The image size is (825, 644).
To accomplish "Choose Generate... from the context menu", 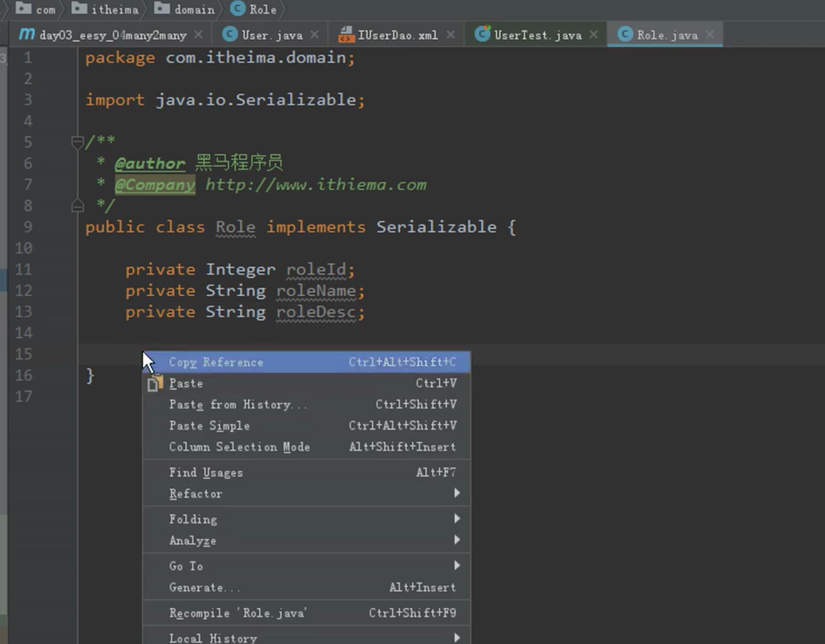I will [306, 587].
